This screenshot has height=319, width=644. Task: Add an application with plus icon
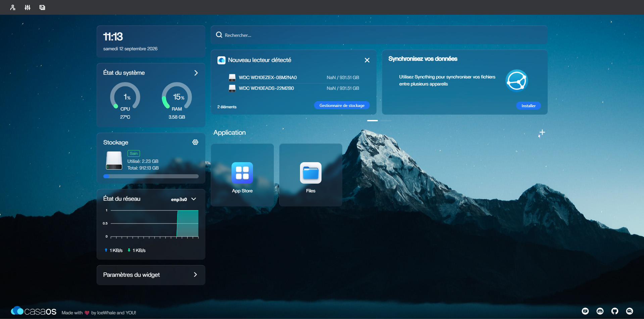pyautogui.click(x=542, y=133)
